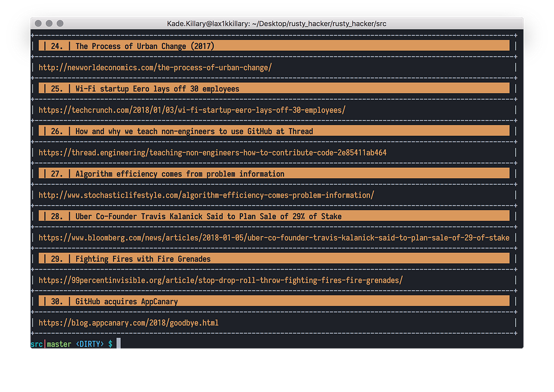554x392 pixels.
Task: Click item number 28.
Action: point(57,216)
